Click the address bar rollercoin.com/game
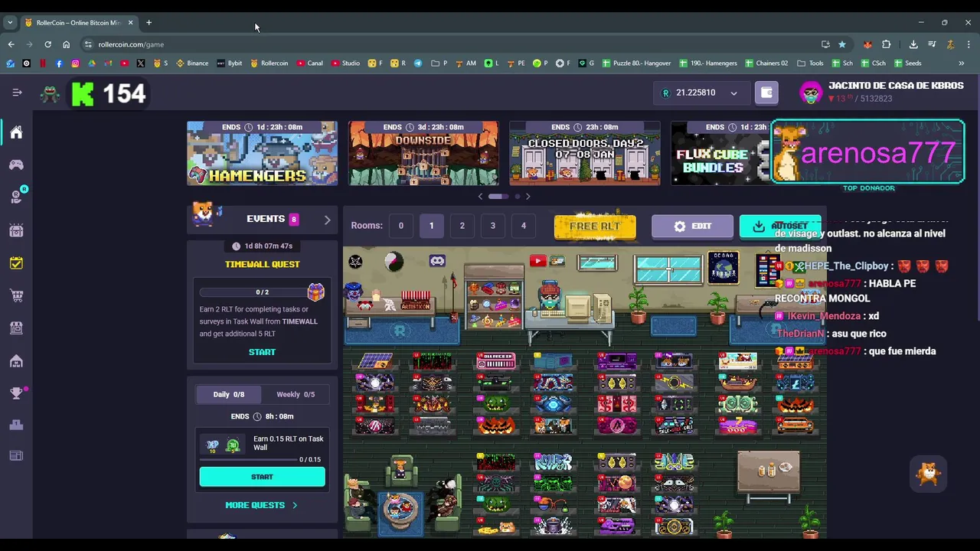The height and width of the screenshot is (551, 980). tap(452, 44)
